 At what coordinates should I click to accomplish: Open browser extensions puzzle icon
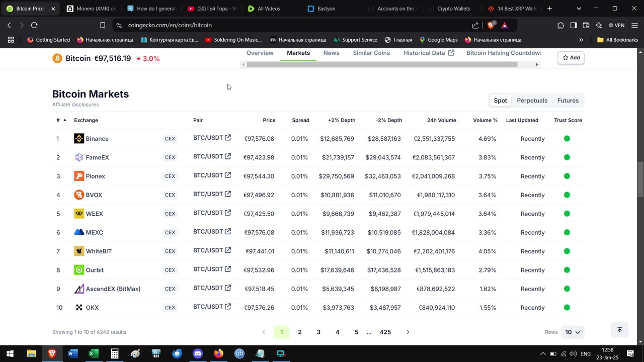pyautogui.click(x=560, y=25)
